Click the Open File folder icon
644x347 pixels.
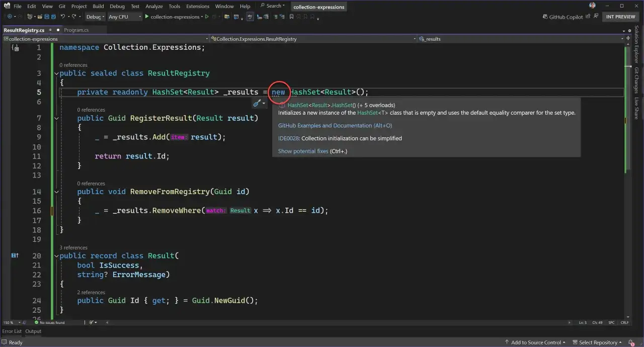tap(40, 17)
